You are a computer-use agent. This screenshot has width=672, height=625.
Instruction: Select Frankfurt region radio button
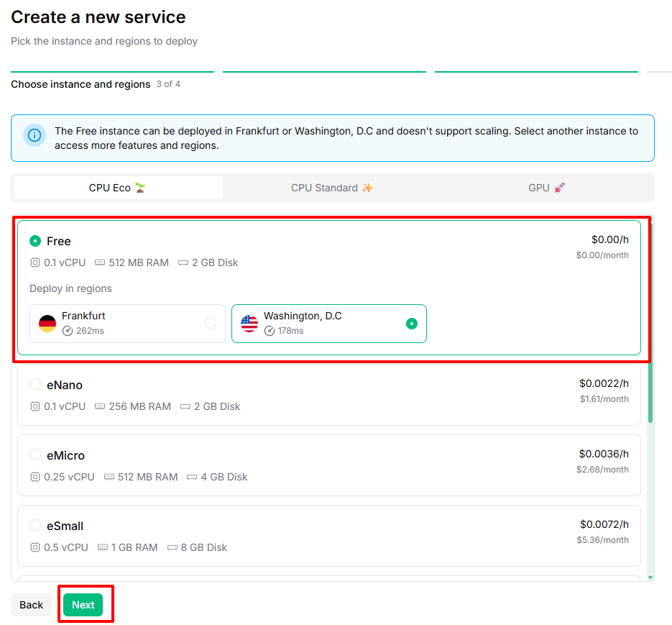pyautogui.click(x=211, y=324)
